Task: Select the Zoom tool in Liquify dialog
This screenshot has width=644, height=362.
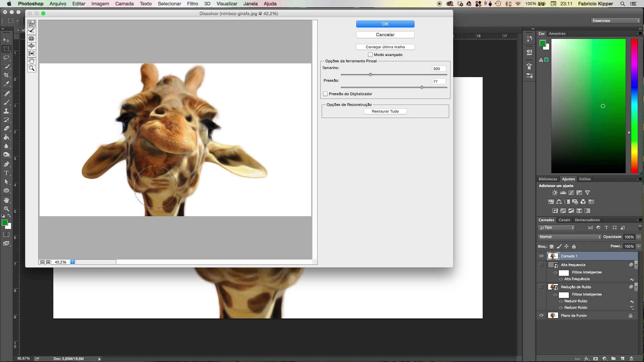Action: pos(32,68)
